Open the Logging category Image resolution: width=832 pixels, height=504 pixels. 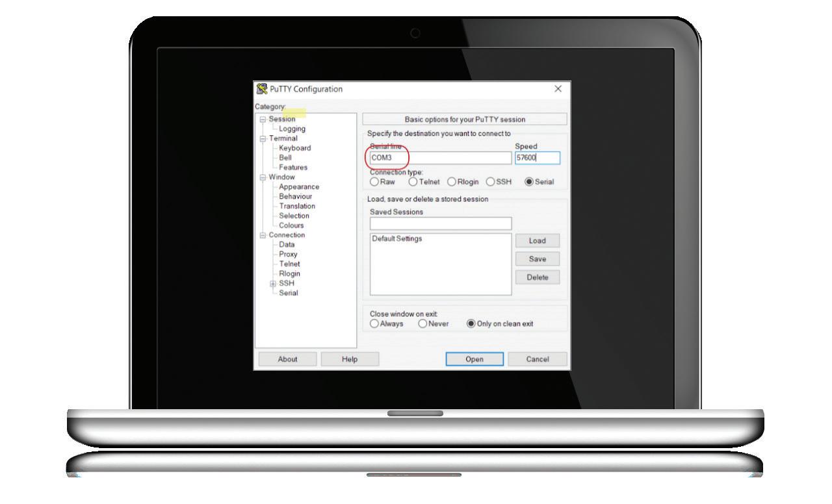coord(292,129)
